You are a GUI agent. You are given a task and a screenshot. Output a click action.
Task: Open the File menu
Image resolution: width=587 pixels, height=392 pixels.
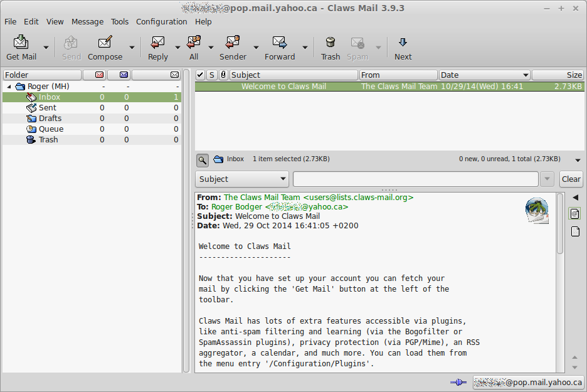11,22
